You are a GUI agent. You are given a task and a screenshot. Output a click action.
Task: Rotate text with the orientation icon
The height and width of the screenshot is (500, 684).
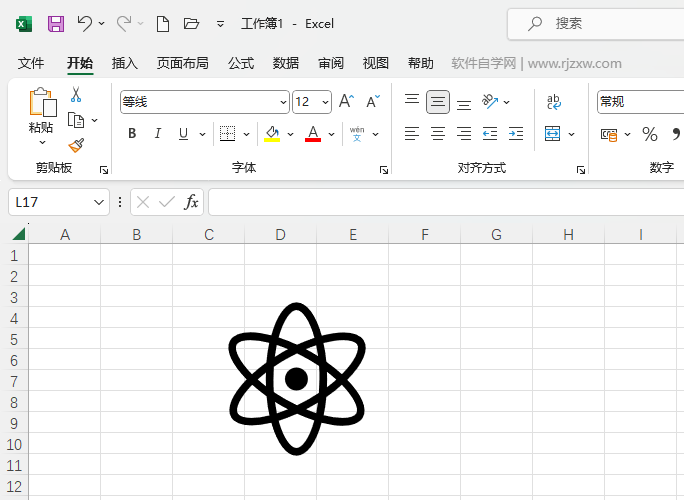[490, 101]
